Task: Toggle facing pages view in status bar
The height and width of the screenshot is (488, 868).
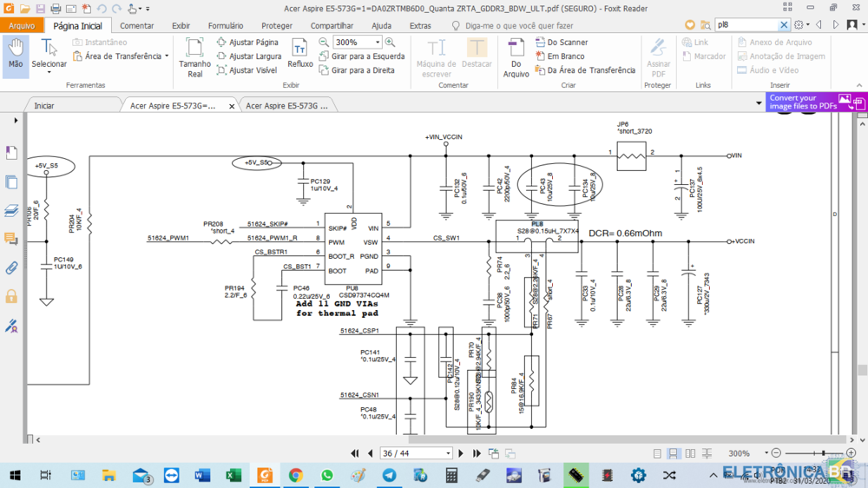Action: (690, 453)
